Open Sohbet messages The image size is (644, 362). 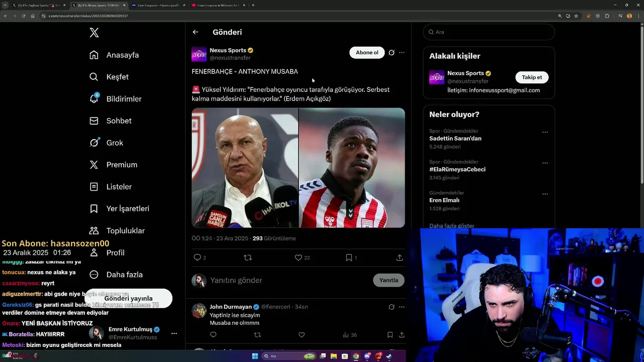pyautogui.click(x=110, y=121)
